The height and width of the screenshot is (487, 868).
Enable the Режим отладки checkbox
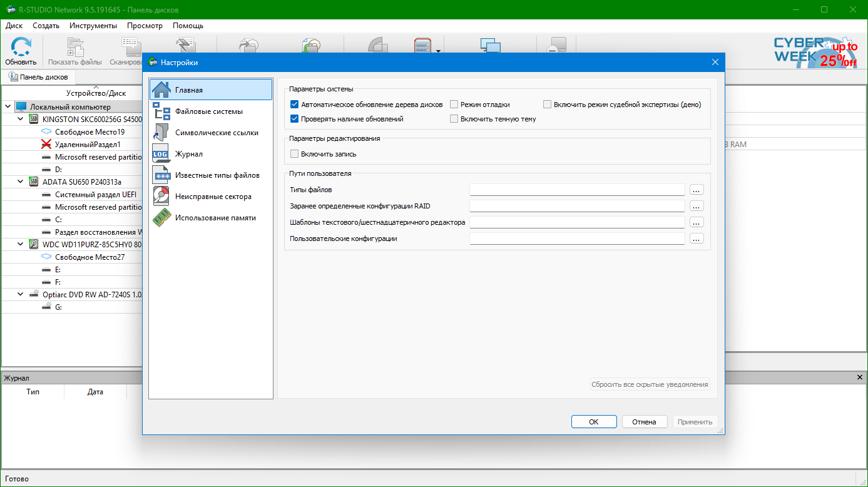454,105
